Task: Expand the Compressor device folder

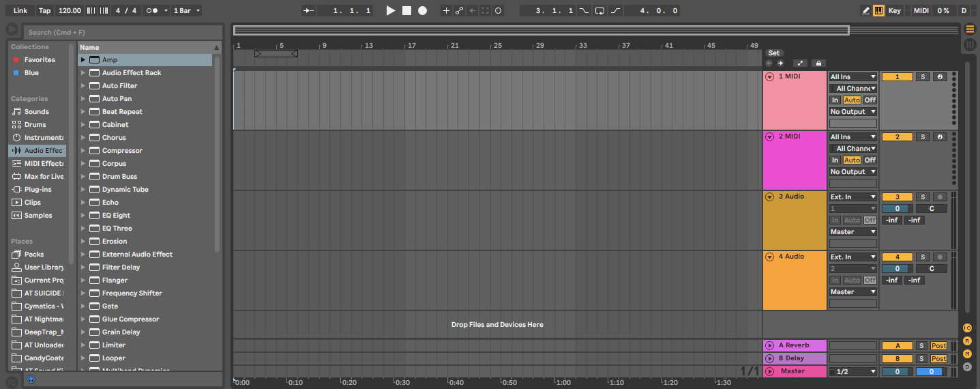Action: (83, 151)
